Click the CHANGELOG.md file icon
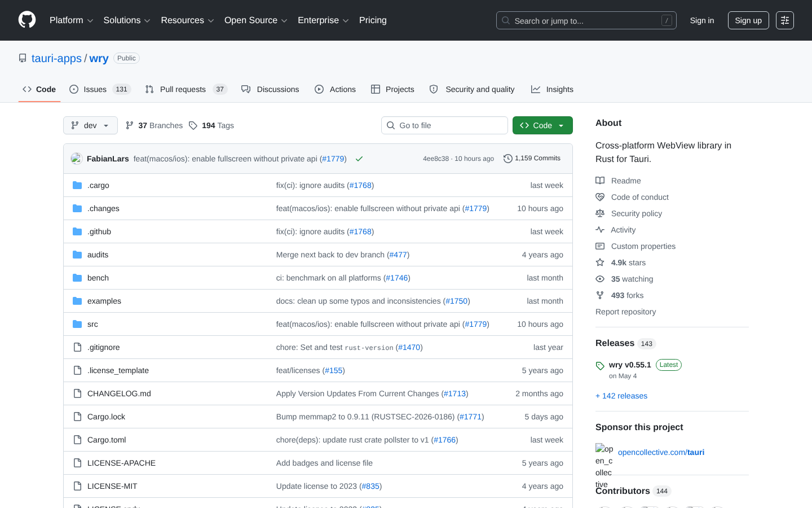Viewport: 812px width, 508px height. 77,393
